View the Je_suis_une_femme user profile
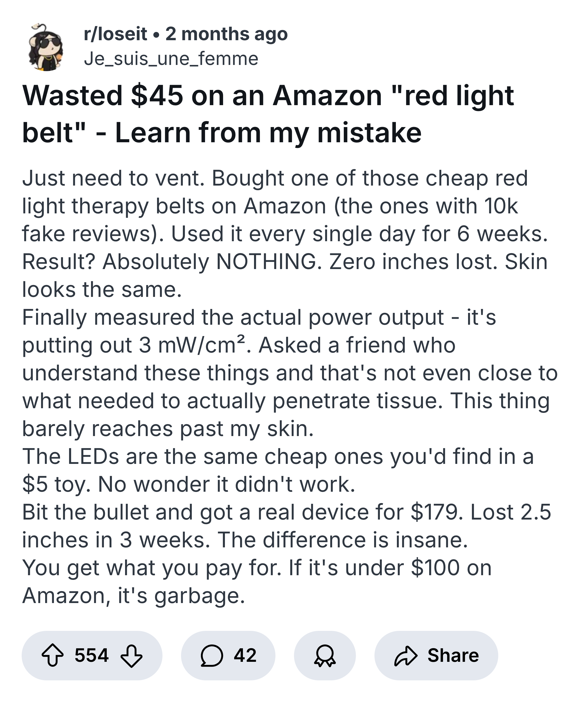This screenshot has height=702, width=588. pos(171,58)
